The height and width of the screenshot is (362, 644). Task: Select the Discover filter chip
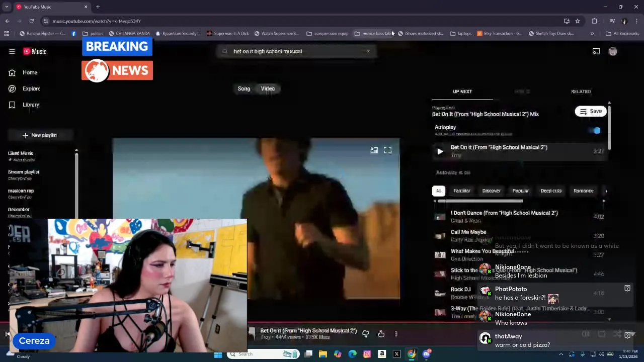491,191
